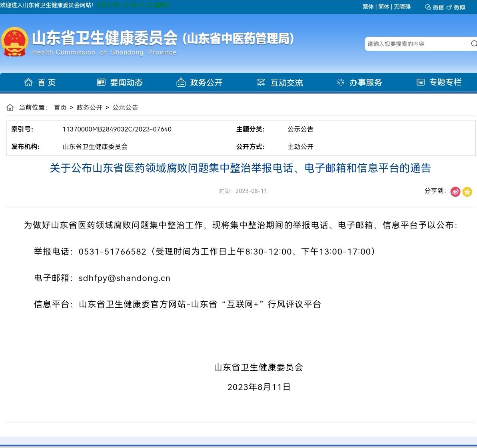Switch to 繁体 traditional Chinese

[x=368, y=7]
